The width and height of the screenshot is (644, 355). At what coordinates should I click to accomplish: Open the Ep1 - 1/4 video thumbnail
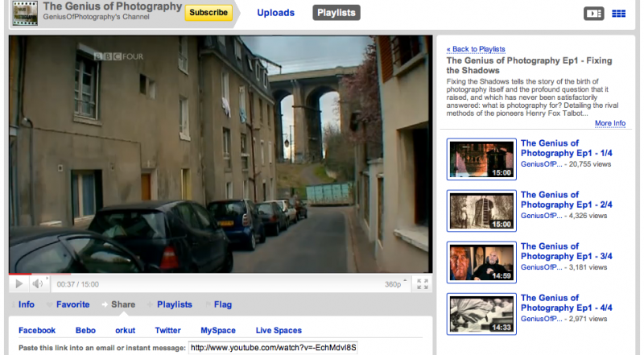click(481, 159)
